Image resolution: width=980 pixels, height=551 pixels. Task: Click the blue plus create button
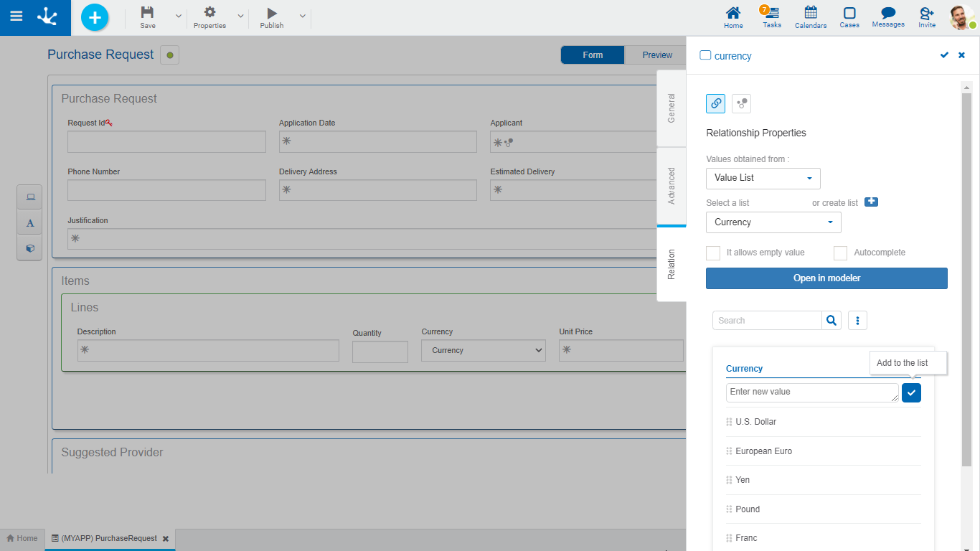point(95,17)
